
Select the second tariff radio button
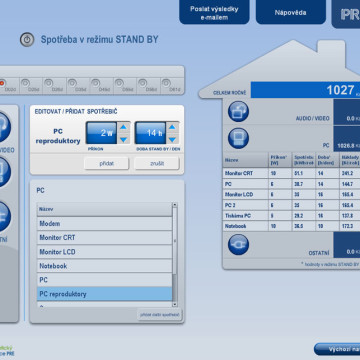click(x=25, y=83)
